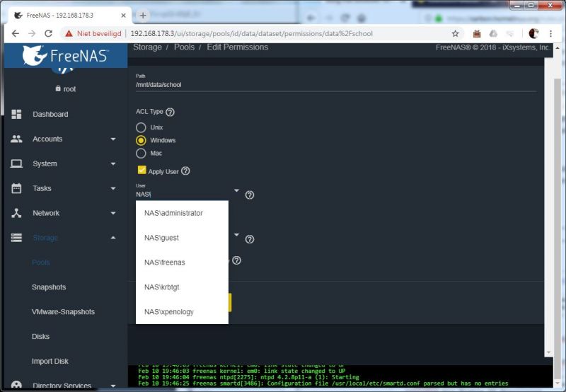Click the smartd log line in console
The width and height of the screenshot is (566, 392).
(x=323, y=384)
